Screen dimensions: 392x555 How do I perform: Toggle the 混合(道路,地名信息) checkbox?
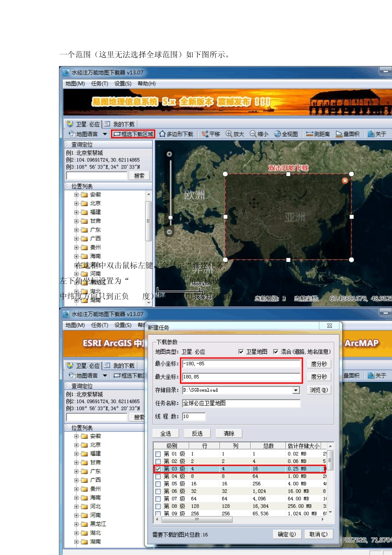click(276, 352)
